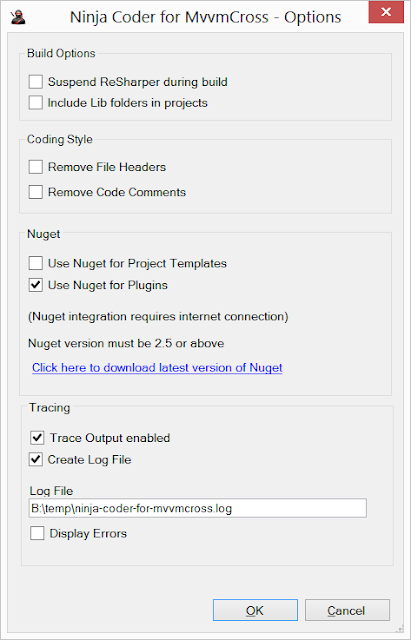Confirm settings with the OK button
Screen dimensions: 411x640
tap(255, 610)
